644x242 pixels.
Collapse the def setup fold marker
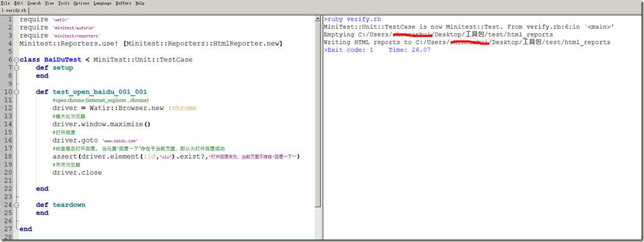16,68
